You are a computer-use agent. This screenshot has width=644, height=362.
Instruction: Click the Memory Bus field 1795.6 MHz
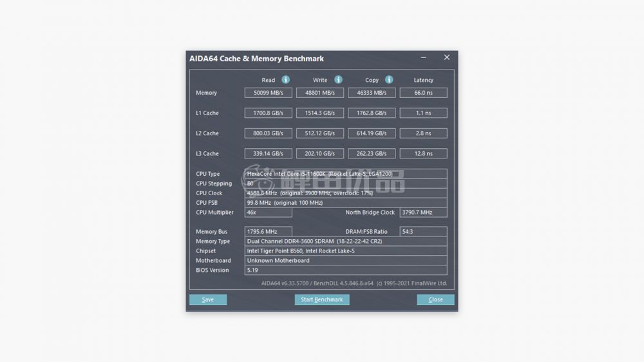(268, 231)
